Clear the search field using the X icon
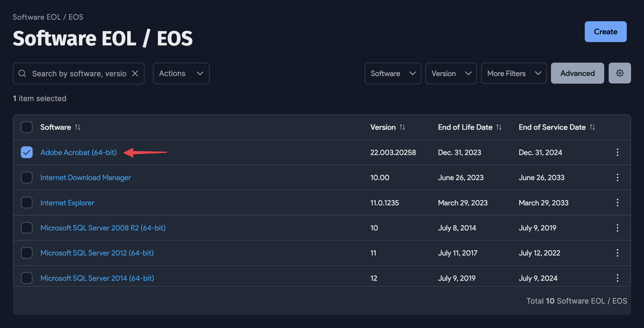The height and width of the screenshot is (328, 644). pos(135,73)
